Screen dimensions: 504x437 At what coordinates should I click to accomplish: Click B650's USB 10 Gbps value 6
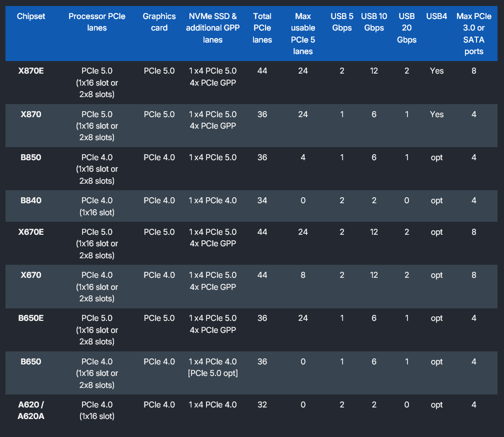click(374, 362)
